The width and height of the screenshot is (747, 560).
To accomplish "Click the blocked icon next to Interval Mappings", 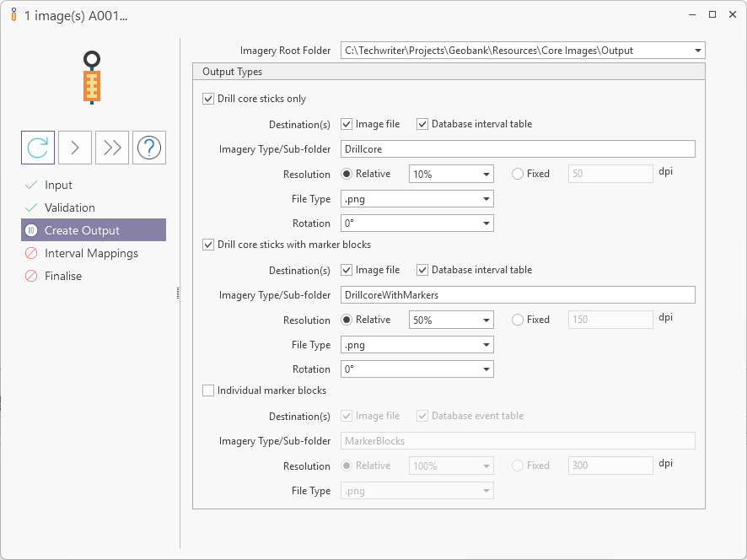I will point(31,253).
